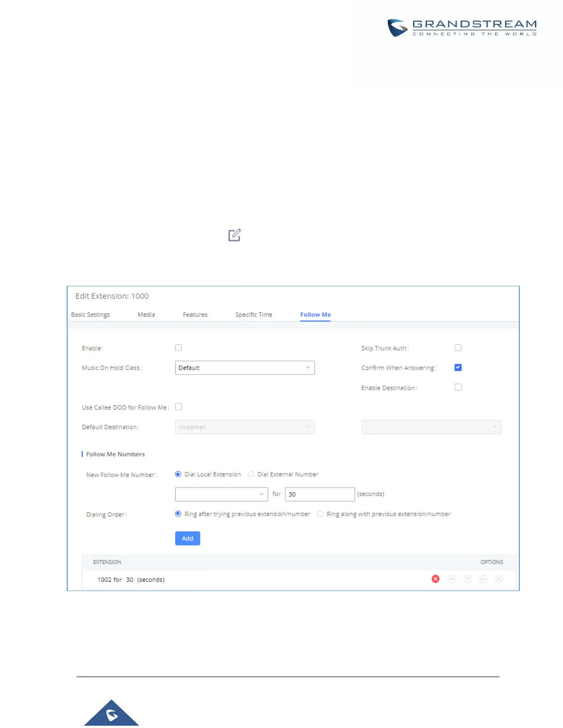Go to the Features tab

pos(195,315)
